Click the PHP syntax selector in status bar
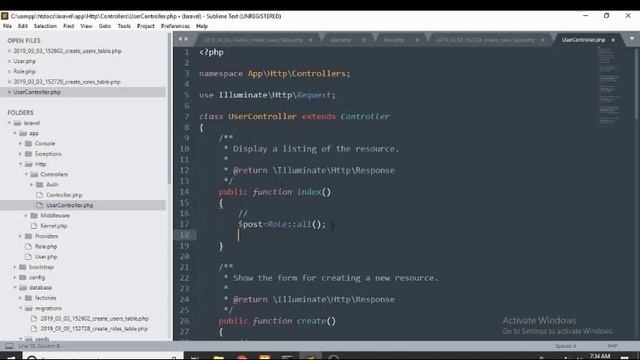Image resolution: width=640 pixels, height=360 pixels. tap(612, 346)
